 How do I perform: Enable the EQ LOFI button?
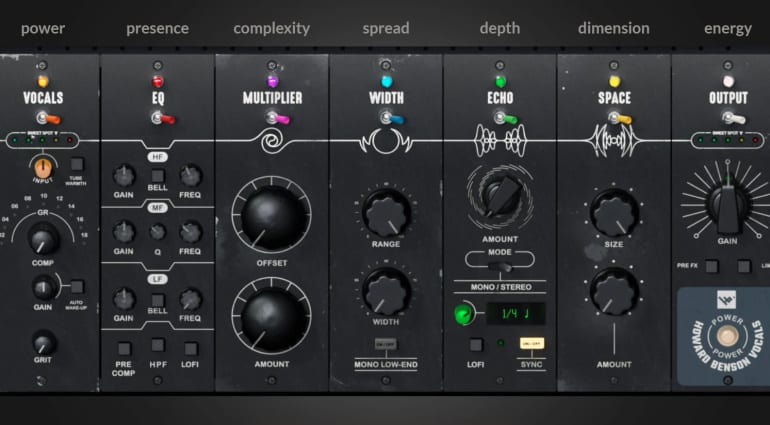[x=191, y=349]
